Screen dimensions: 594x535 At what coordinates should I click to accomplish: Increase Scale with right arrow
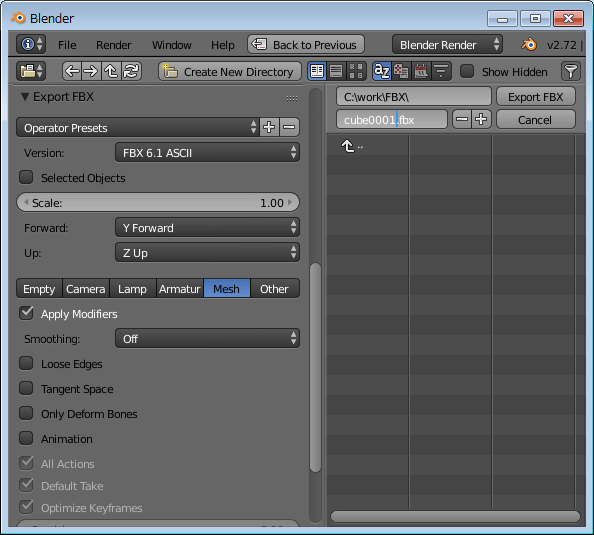click(x=290, y=202)
